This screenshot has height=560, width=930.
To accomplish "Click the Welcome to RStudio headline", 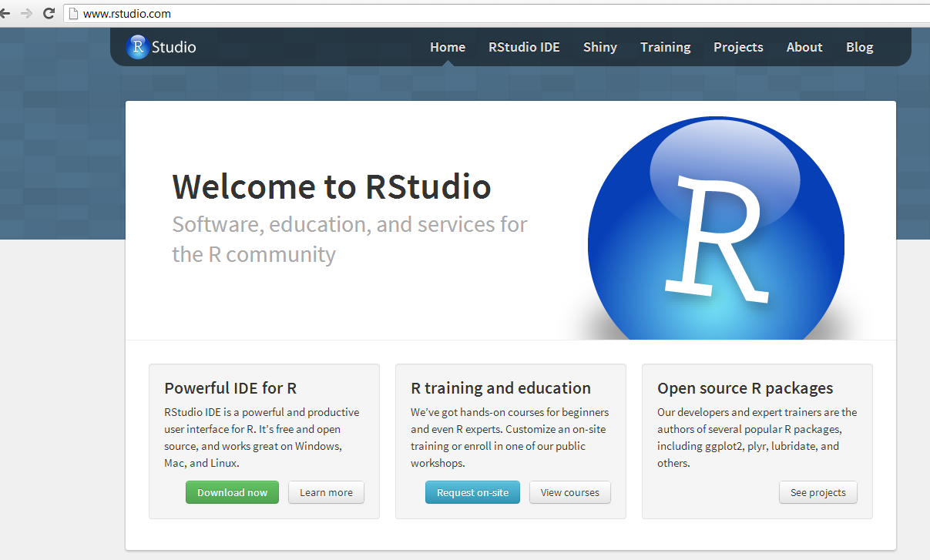I will click(331, 187).
